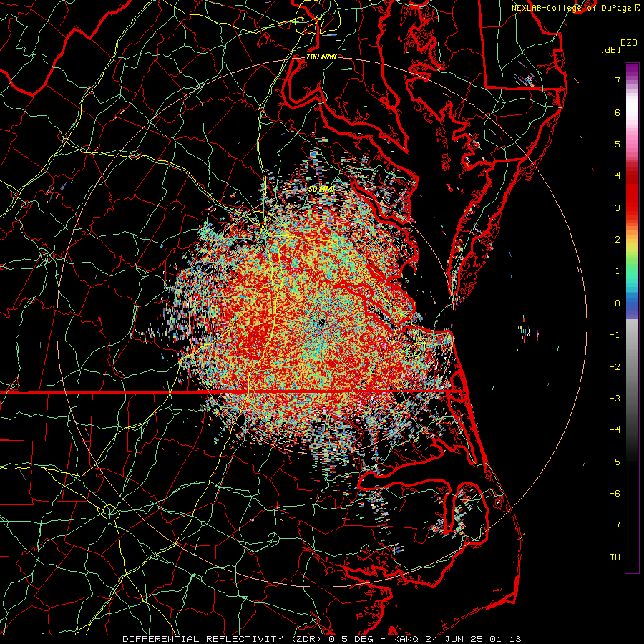Click the 6 tick label on color scale
This screenshot has height=644, width=644.
coord(618,112)
